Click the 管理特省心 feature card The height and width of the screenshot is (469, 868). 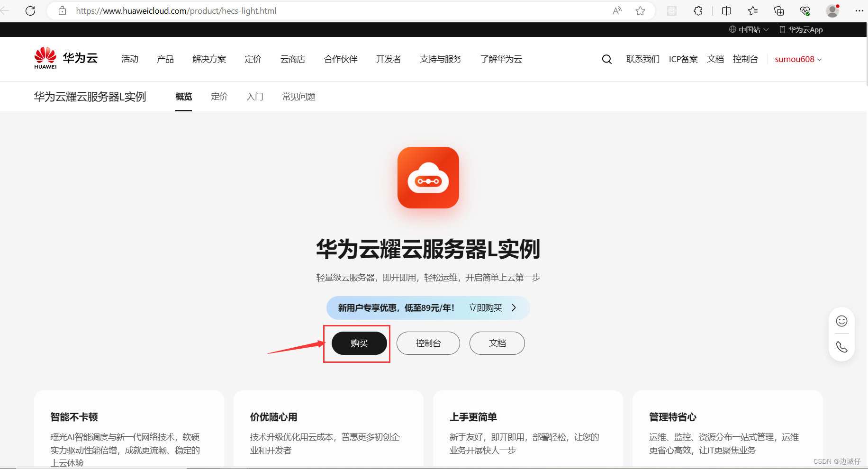(727, 429)
